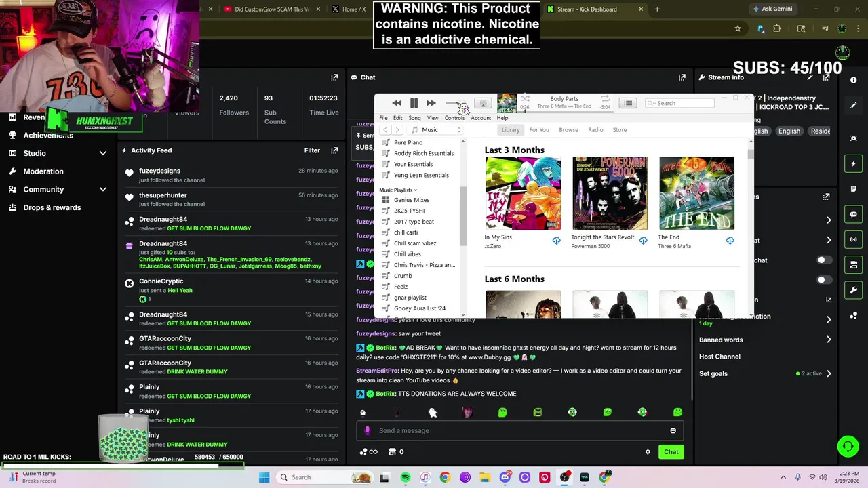Switch to the Browse tab
Screen dimensions: 868x488
click(568, 130)
